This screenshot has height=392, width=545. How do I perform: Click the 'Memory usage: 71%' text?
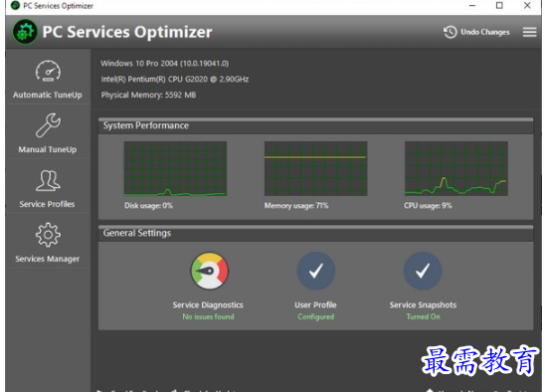(x=296, y=206)
